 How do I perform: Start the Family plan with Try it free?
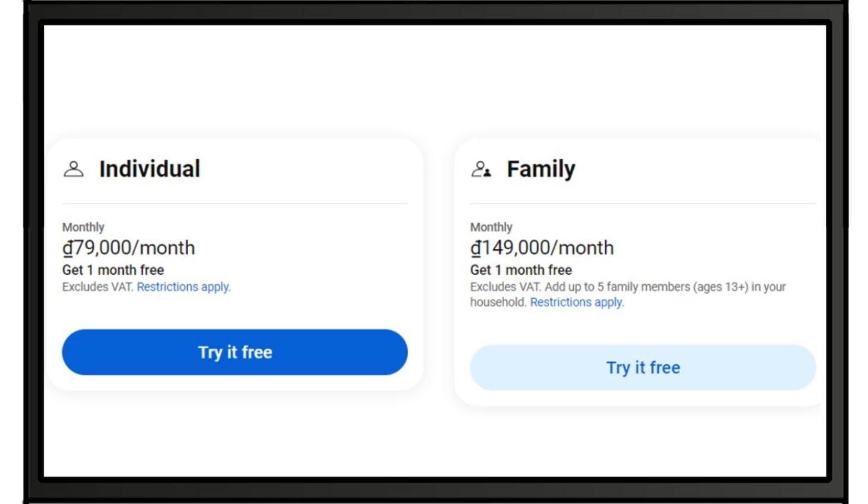click(643, 367)
